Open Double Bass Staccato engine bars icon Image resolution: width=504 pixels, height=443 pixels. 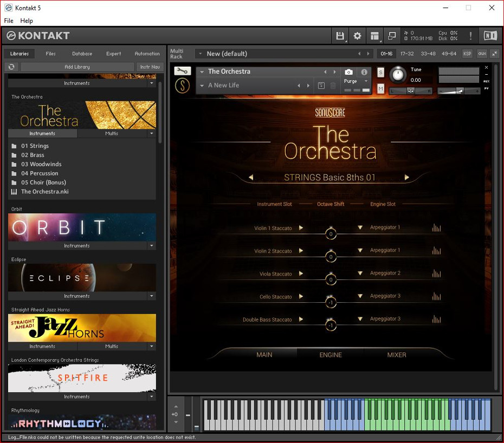tap(436, 319)
